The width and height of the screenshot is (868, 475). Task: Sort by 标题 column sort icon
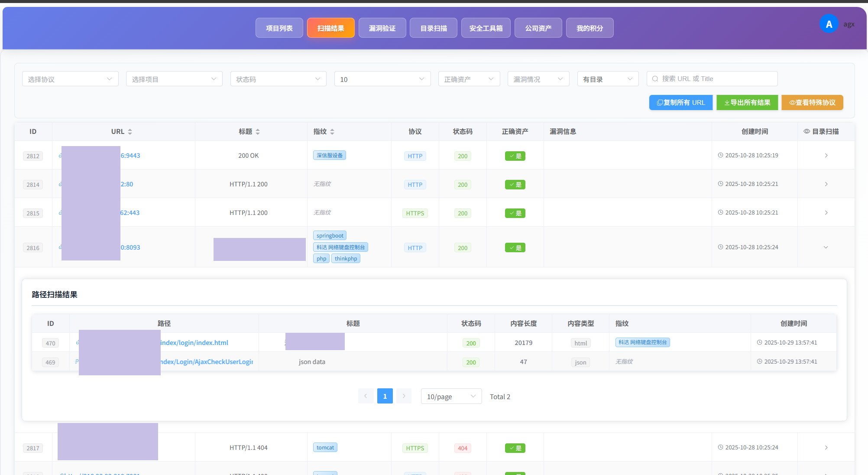258,132
